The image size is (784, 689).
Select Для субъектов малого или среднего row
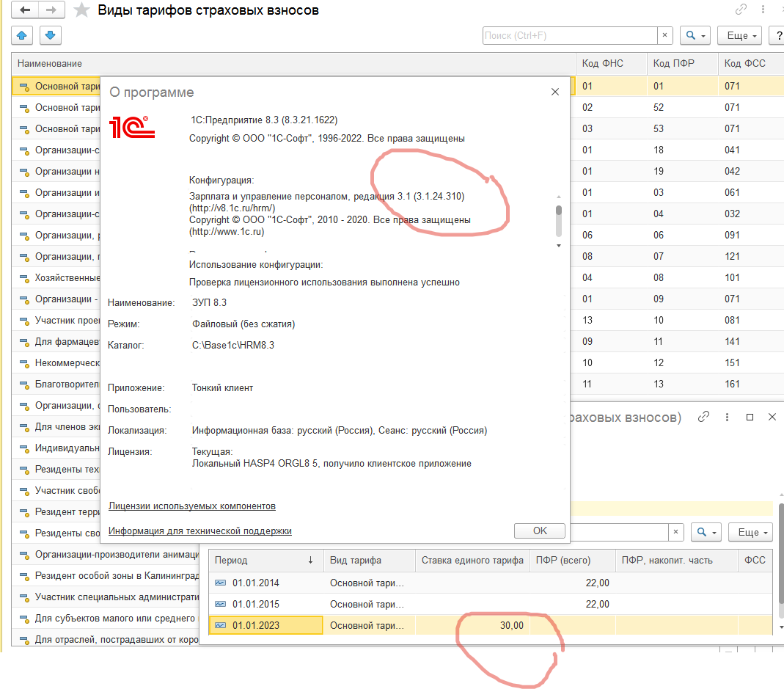[x=106, y=619]
